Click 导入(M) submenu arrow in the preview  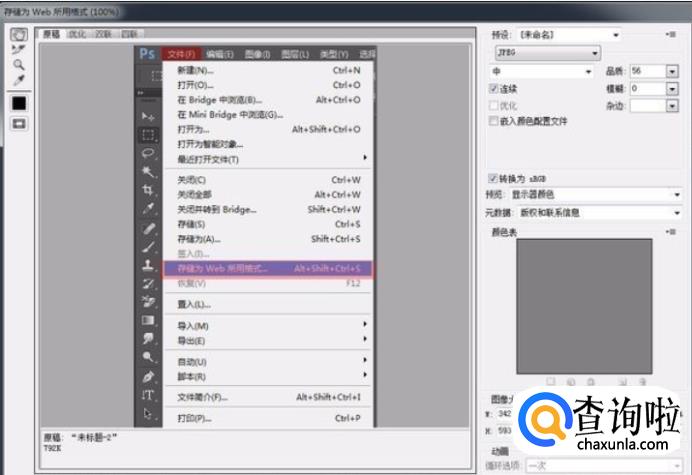point(365,324)
